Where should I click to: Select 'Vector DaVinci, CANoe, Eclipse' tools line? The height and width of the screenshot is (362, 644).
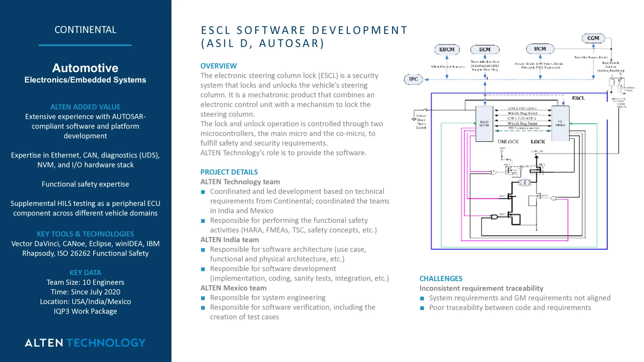click(x=85, y=248)
